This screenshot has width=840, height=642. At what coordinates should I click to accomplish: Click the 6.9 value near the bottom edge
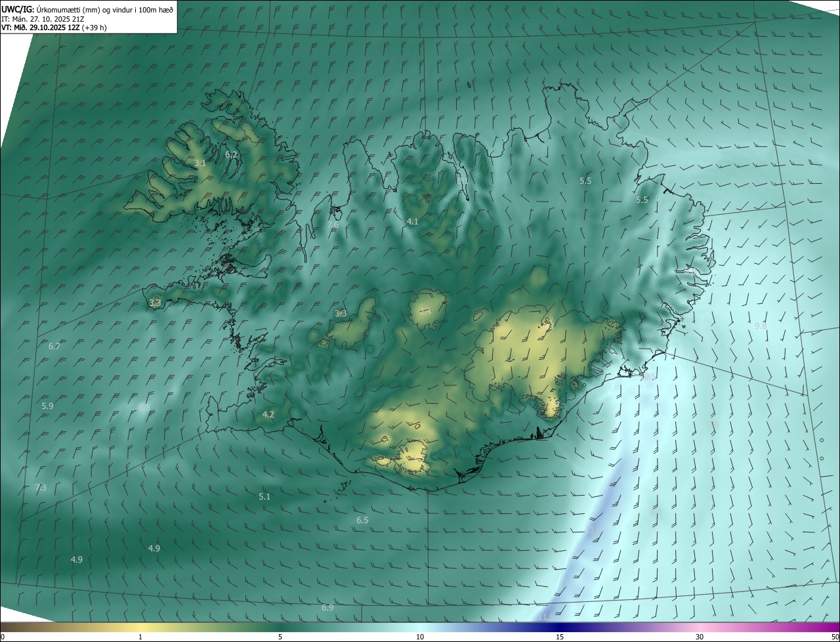327,608
